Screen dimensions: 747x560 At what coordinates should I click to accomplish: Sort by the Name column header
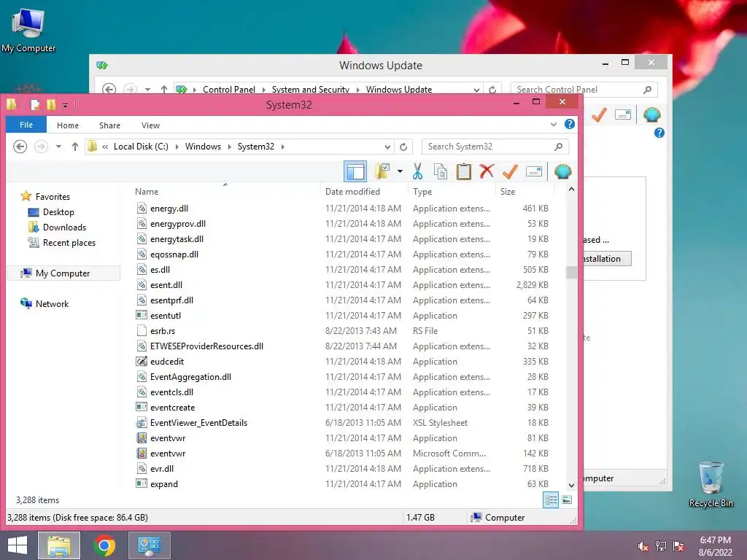[x=146, y=192]
